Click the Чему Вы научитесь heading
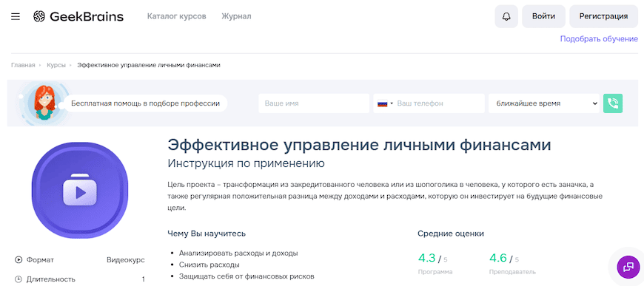 (207, 234)
